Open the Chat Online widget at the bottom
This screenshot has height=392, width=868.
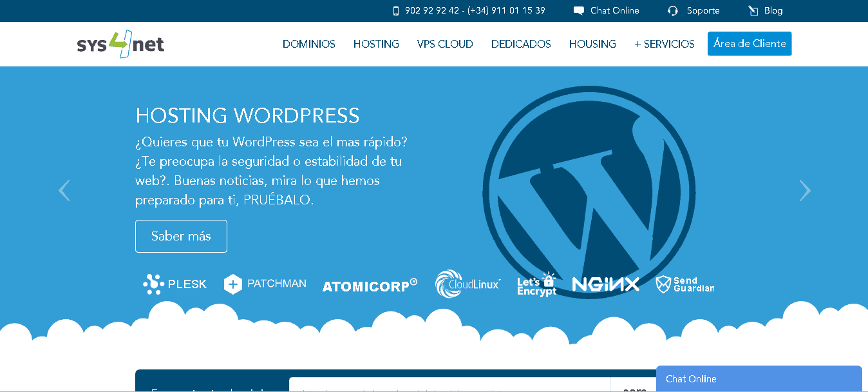tap(759, 378)
